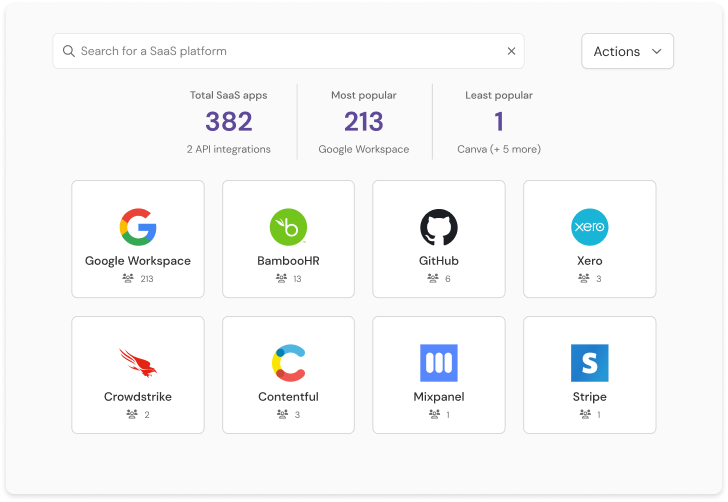This screenshot has height=502, width=728.
Task: Click 'Canva (+ 5 more)' text
Action: [499, 149]
